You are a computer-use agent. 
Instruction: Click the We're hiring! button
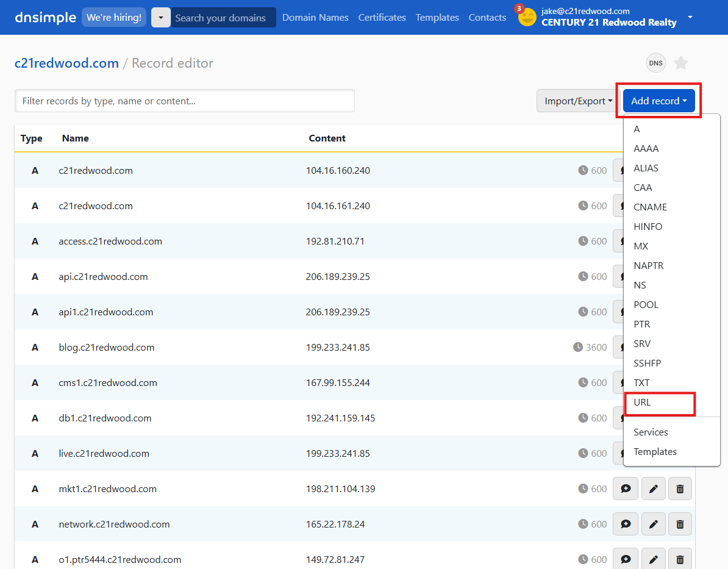tap(113, 18)
